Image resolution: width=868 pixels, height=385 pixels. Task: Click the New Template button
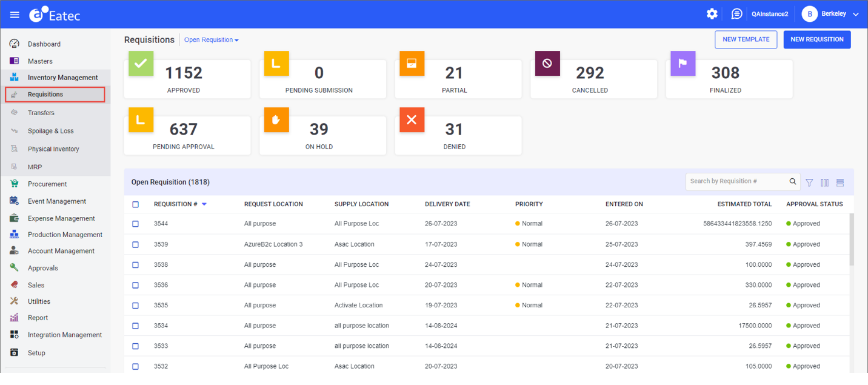[746, 39]
